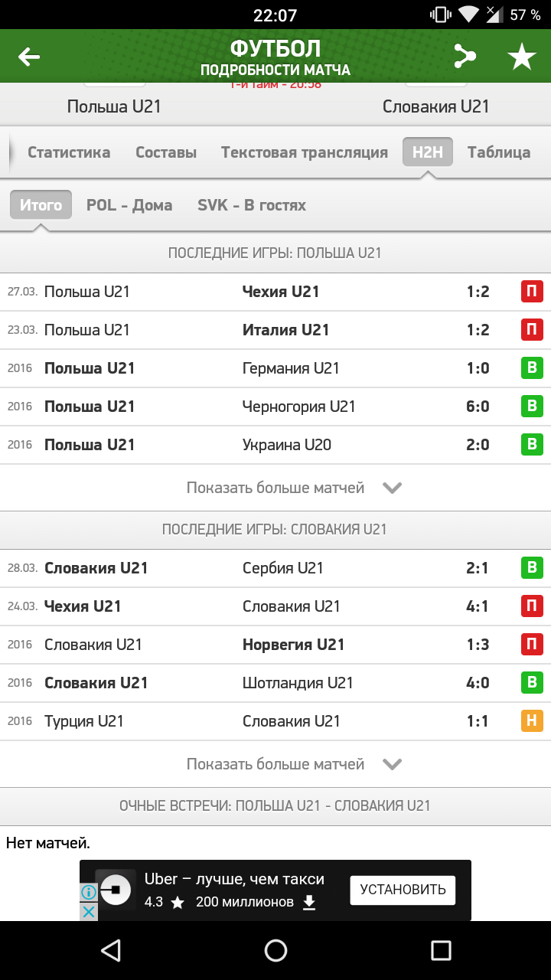Open Android recent apps button
551x980 pixels.
click(441, 950)
